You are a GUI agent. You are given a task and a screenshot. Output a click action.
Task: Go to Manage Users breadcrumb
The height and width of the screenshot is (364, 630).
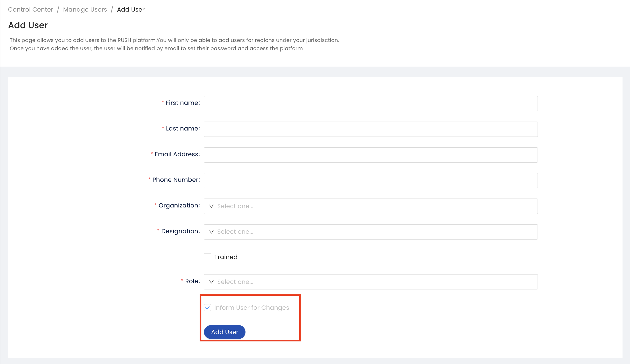click(x=85, y=9)
